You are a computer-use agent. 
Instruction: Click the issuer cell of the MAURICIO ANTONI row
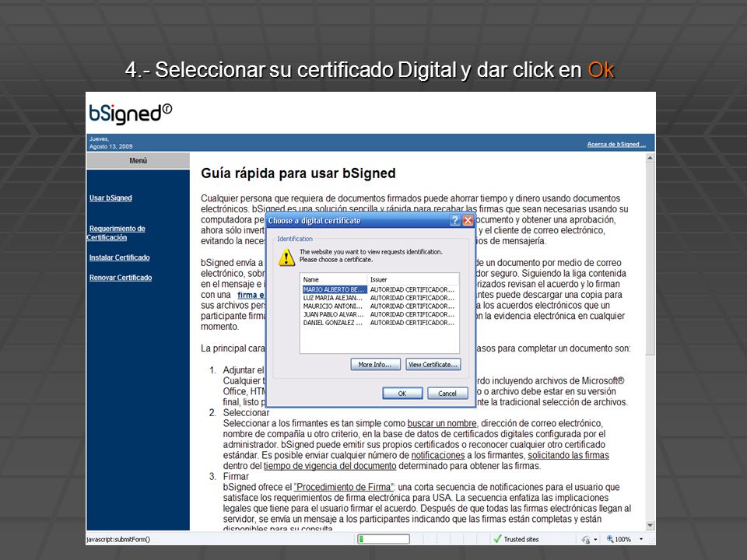[412, 306]
